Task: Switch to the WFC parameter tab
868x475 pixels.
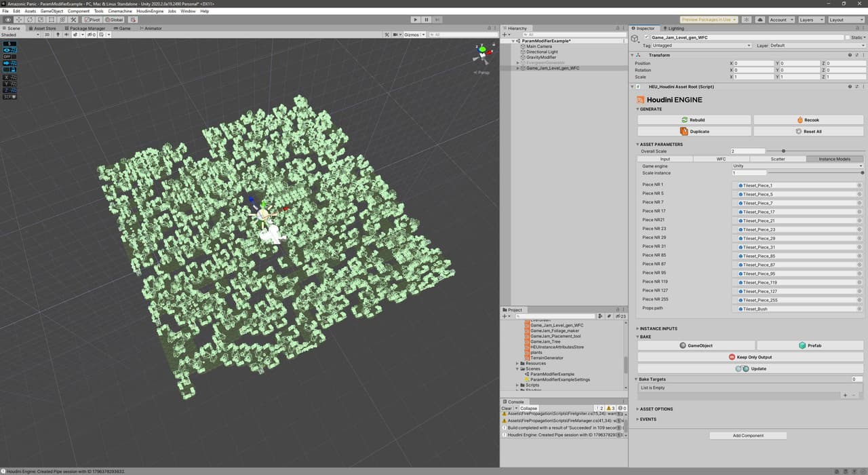Action: [722, 159]
